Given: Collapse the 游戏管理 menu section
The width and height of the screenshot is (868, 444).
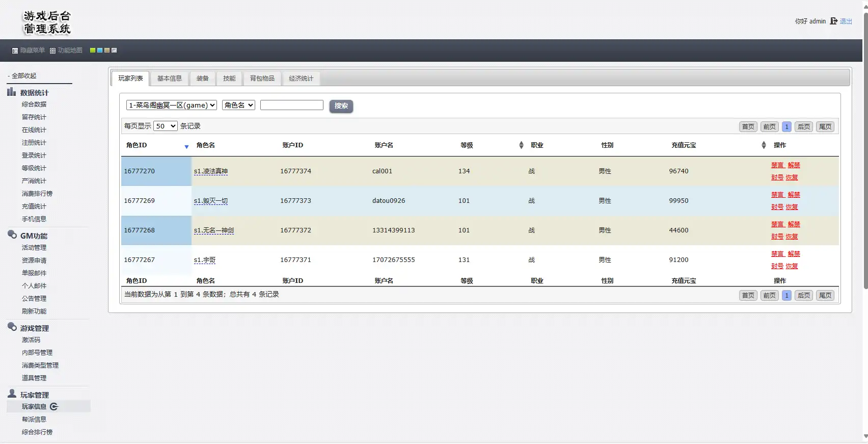Looking at the screenshot, I should (x=35, y=328).
